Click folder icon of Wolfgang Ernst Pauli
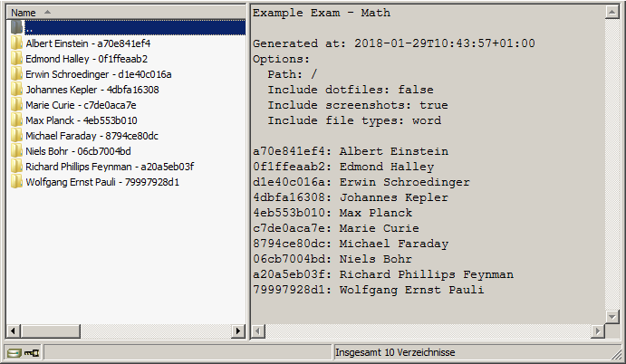 point(16,182)
